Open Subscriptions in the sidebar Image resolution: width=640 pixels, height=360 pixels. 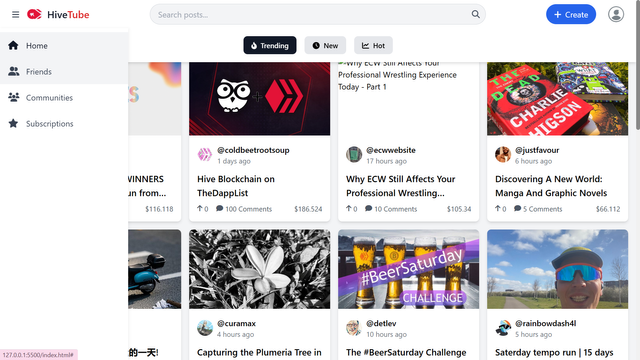64,123
